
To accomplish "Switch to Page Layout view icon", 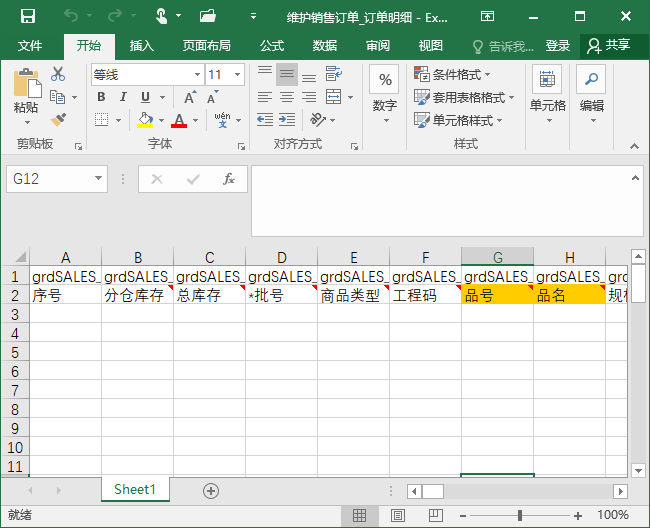I will [x=398, y=516].
